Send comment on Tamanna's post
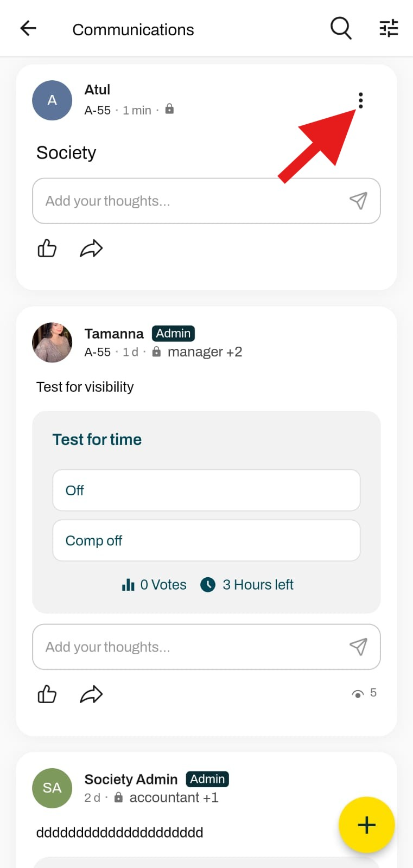The width and height of the screenshot is (413, 868). (x=358, y=647)
